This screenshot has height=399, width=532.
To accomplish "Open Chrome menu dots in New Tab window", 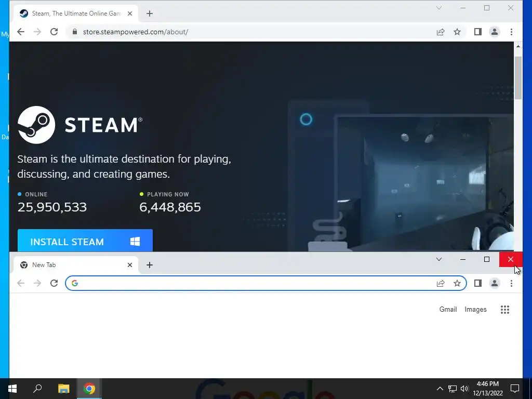I will click(511, 283).
